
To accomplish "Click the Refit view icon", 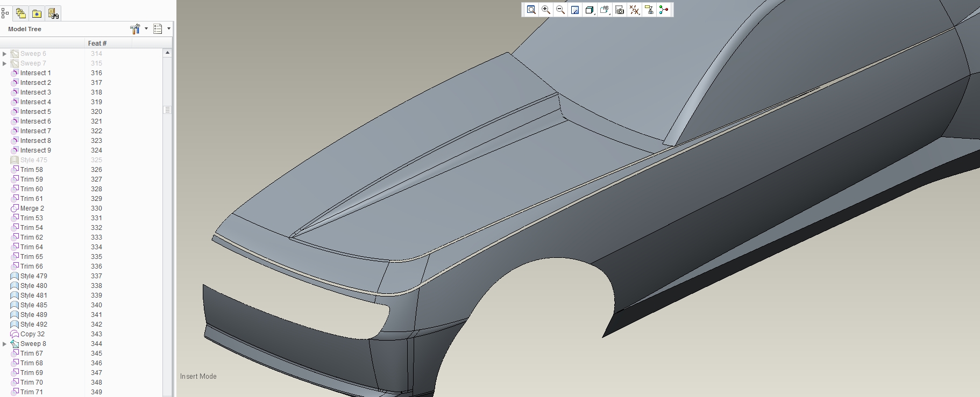I will click(531, 10).
